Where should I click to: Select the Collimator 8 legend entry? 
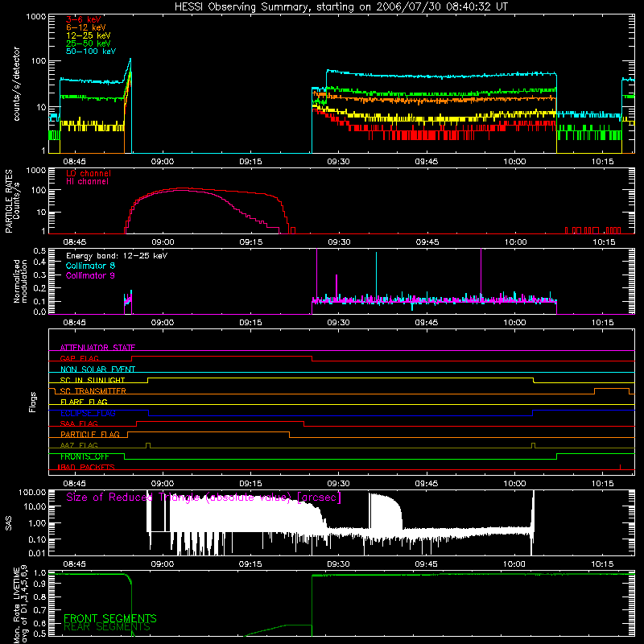tap(90, 266)
